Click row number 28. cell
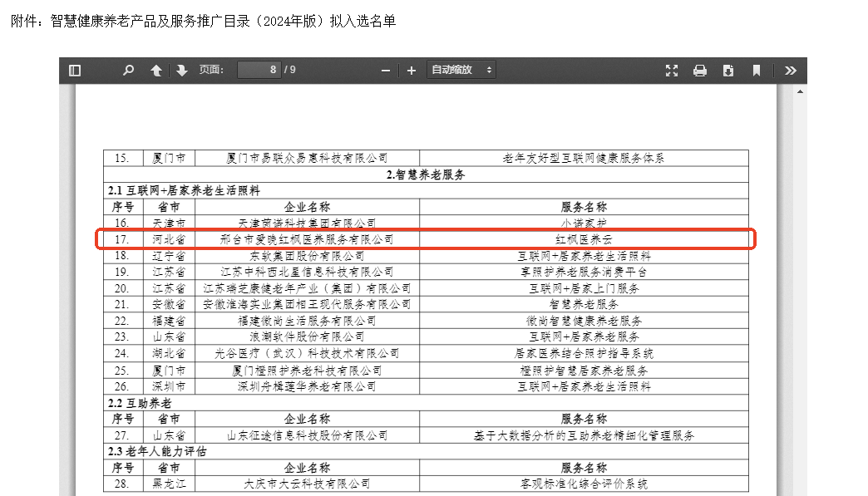The height and width of the screenshot is (496, 868). [x=121, y=484]
